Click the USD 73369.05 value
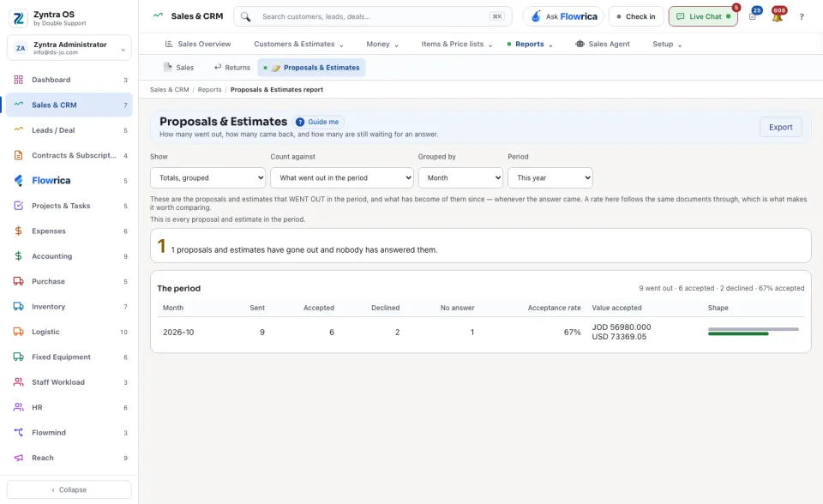 click(x=619, y=337)
